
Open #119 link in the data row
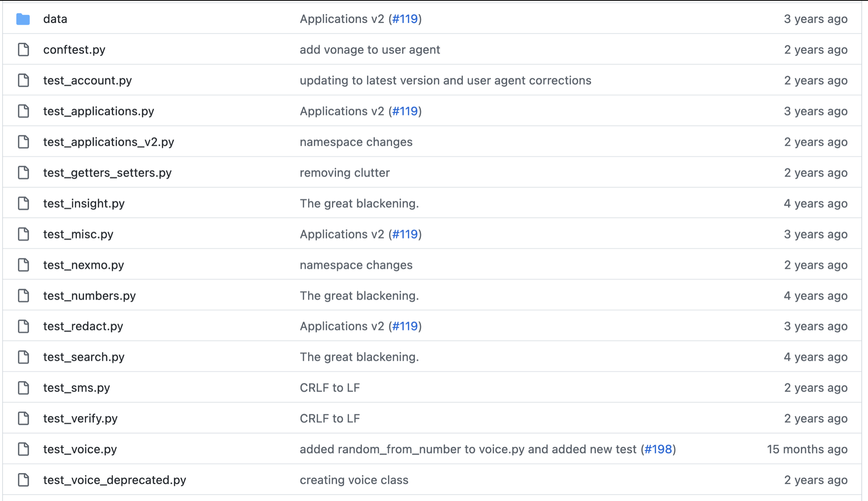(405, 19)
